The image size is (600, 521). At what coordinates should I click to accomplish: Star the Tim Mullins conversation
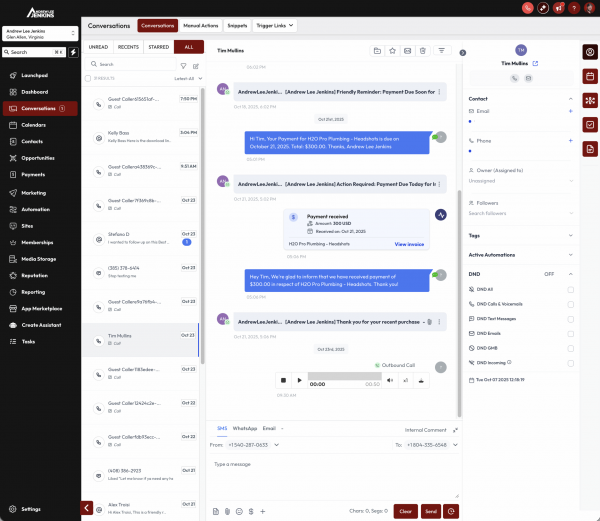tap(392, 50)
